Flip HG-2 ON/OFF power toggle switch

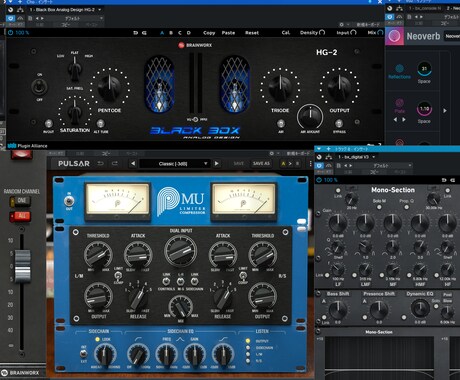pyautogui.click(x=39, y=87)
